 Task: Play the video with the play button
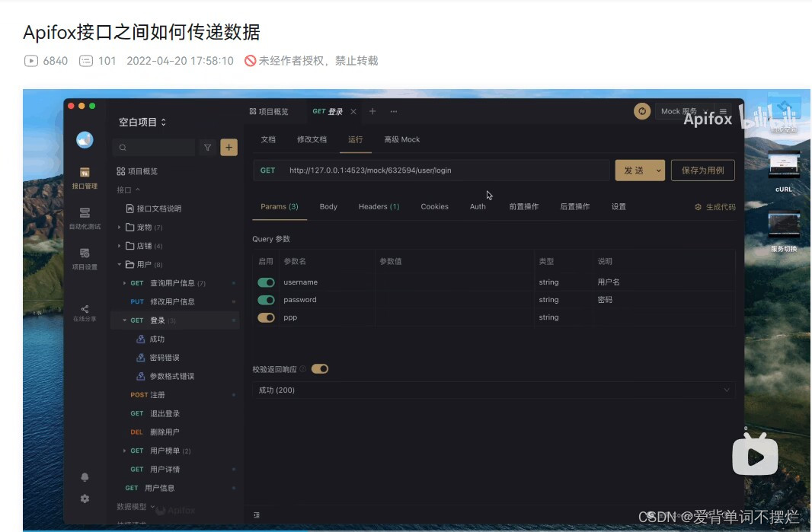pyautogui.click(x=755, y=455)
